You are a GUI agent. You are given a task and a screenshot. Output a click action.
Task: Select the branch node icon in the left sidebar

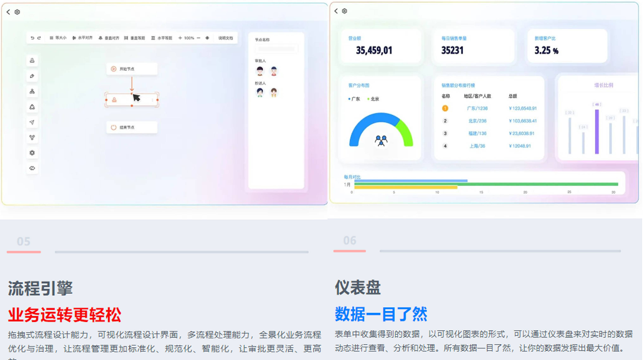(x=32, y=91)
